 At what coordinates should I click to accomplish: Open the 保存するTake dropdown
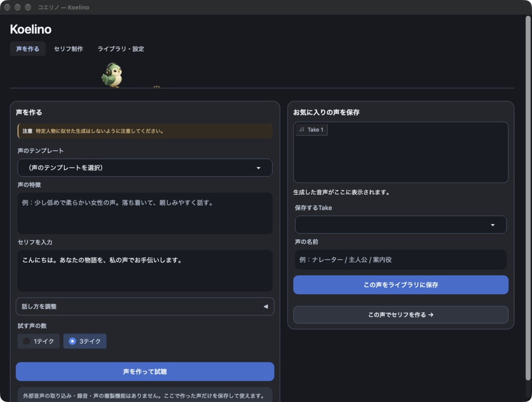point(401,224)
